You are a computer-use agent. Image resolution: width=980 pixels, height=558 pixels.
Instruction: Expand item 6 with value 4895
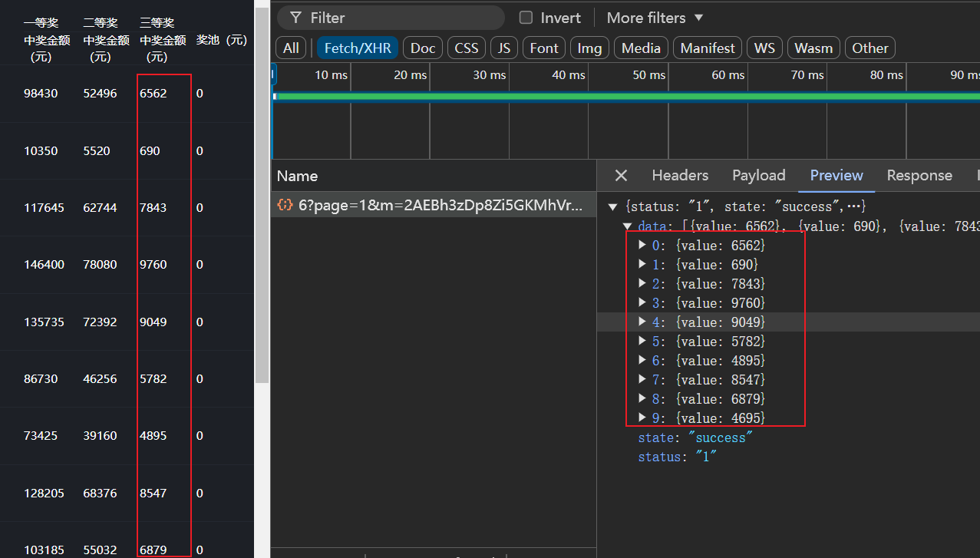642,360
